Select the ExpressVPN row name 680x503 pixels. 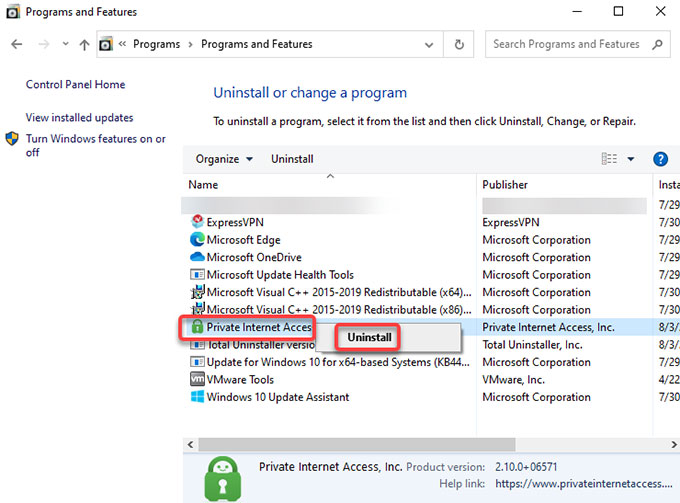pyautogui.click(x=235, y=222)
